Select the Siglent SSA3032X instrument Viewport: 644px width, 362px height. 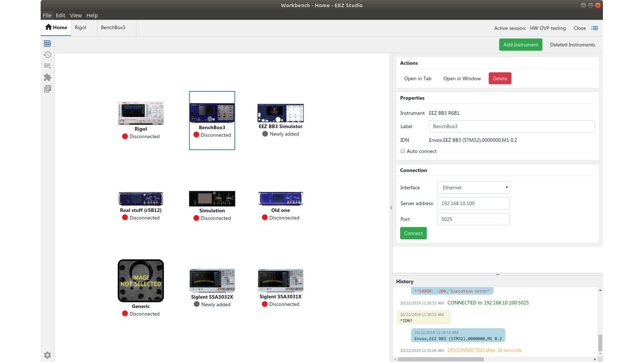[212, 288]
